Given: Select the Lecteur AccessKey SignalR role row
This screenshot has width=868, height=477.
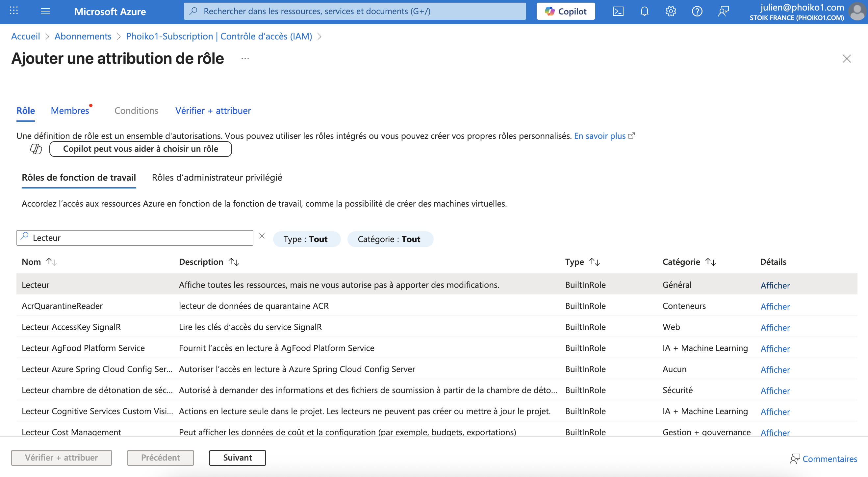Looking at the screenshot, I should point(71,327).
